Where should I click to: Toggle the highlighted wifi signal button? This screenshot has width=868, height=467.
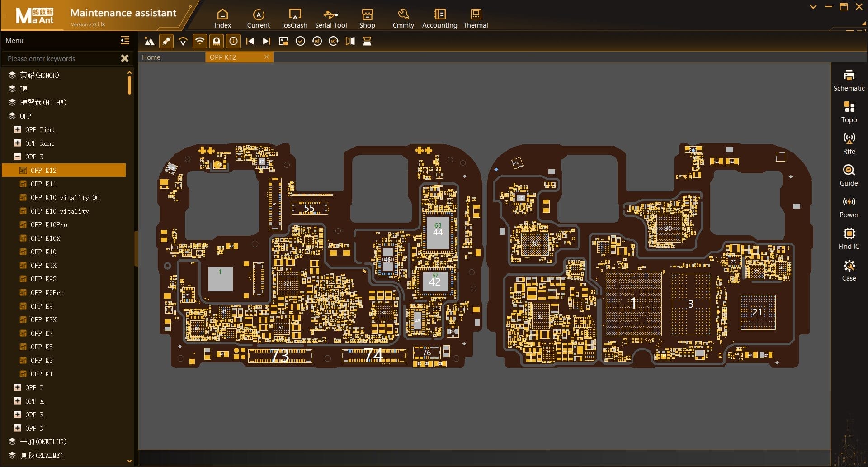tap(199, 42)
